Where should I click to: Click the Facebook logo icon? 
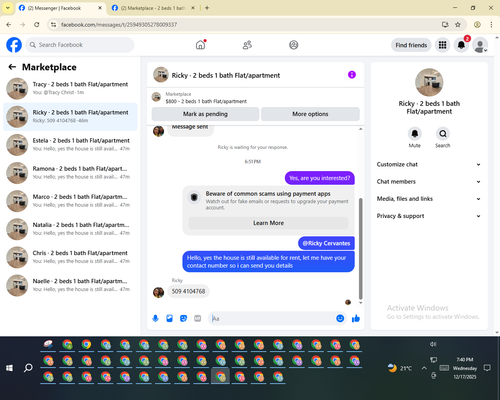(x=14, y=45)
